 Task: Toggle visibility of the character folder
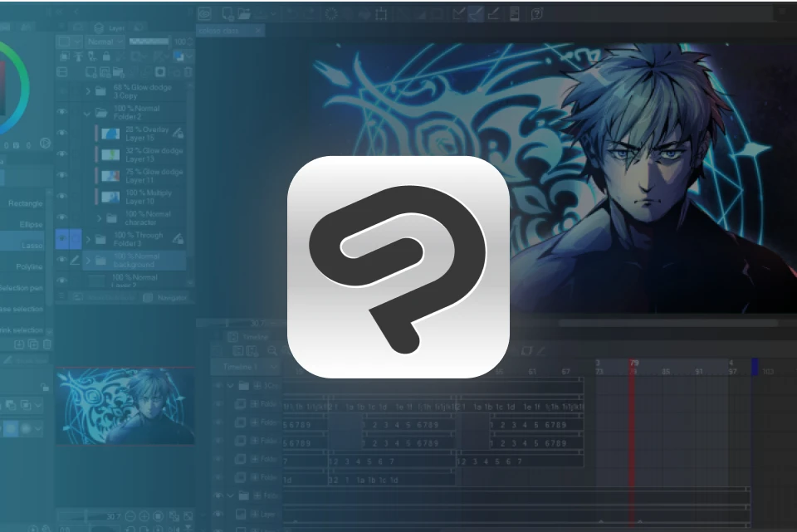(62, 217)
